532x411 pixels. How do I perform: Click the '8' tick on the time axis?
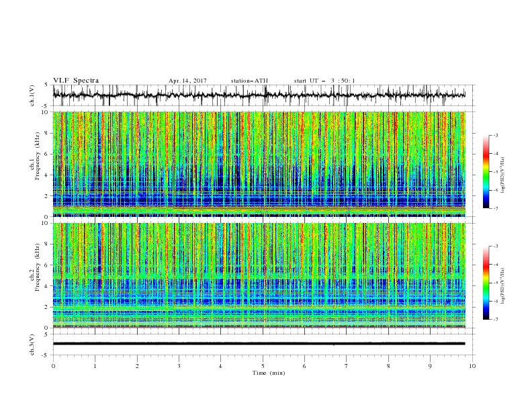388,366
